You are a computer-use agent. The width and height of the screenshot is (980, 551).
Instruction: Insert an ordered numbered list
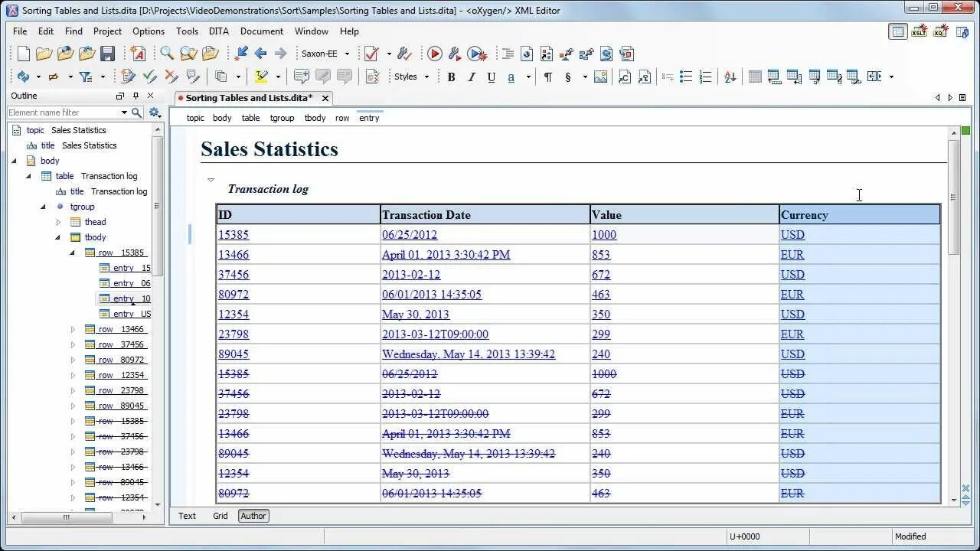(706, 77)
